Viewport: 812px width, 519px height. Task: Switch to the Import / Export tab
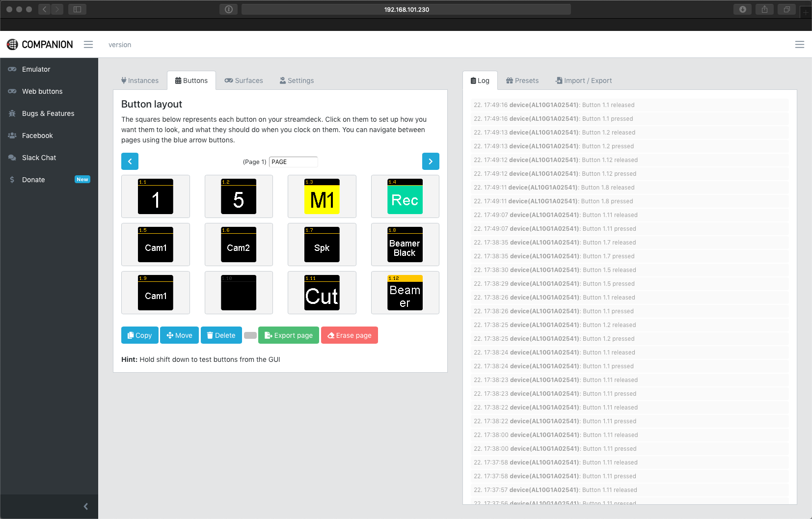(584, 81)
